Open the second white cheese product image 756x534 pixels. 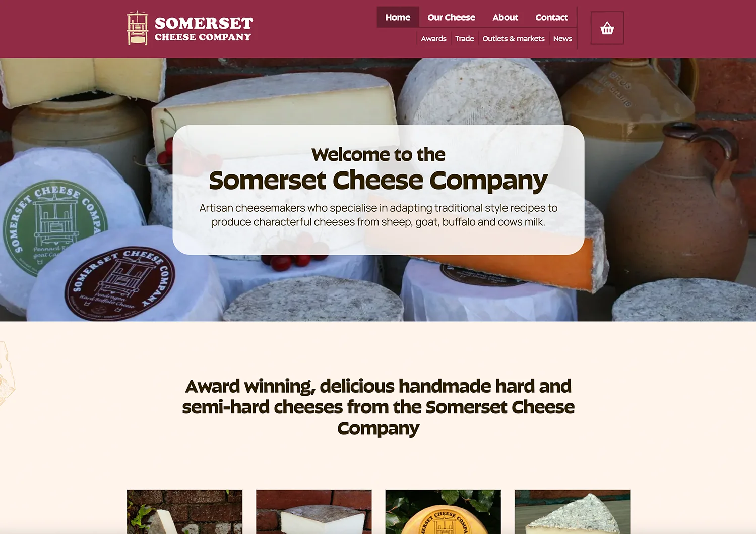[313, 511]
